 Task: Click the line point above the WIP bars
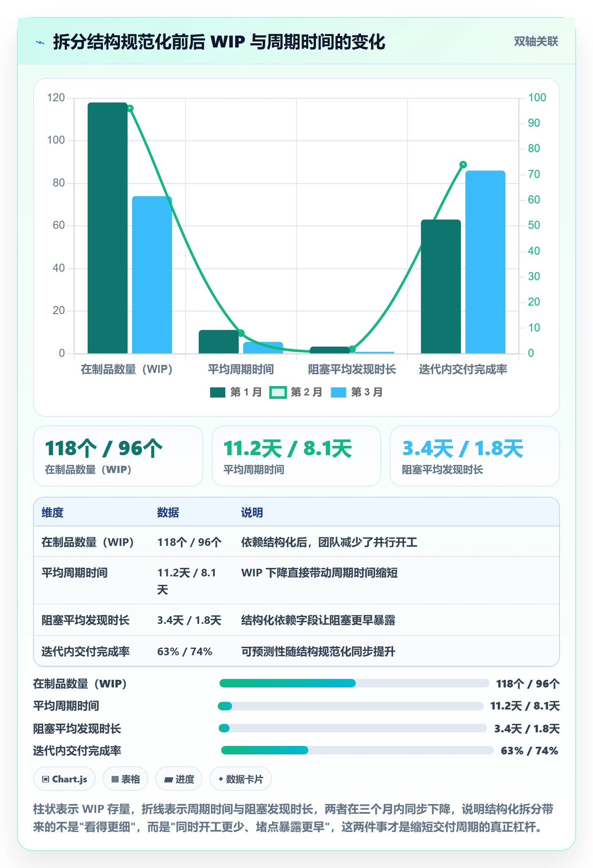click(x=130, y=108)
